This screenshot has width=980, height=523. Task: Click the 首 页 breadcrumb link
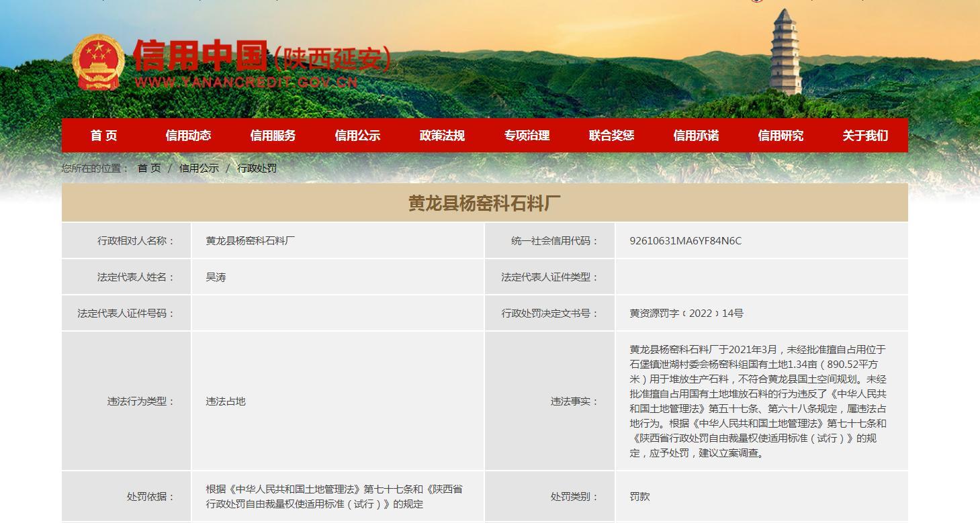point(149,169)
